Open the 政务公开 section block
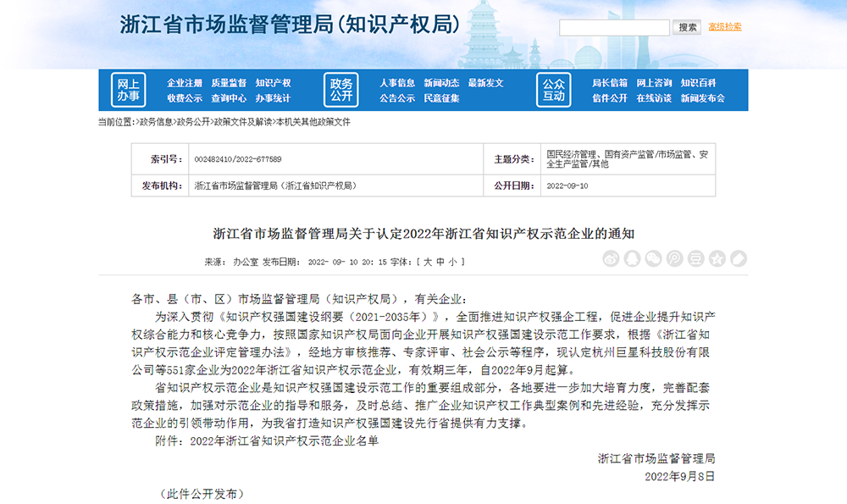The height and width of the screenshot is (504, 847). pos(340,90)
